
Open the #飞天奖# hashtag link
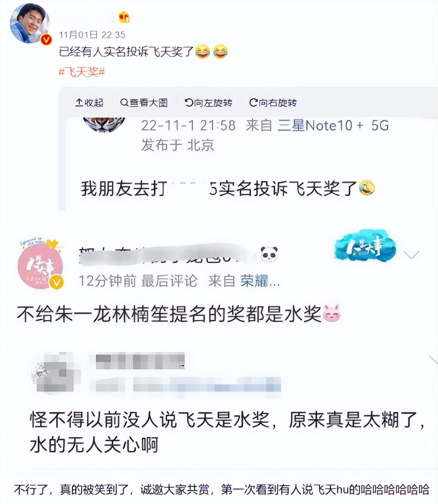coord(82,72)
